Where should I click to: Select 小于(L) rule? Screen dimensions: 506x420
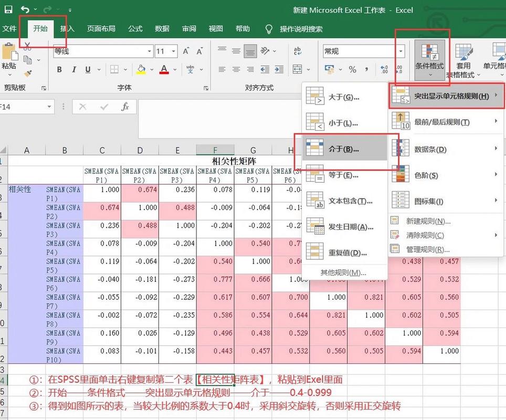click(x=344, y=123)
